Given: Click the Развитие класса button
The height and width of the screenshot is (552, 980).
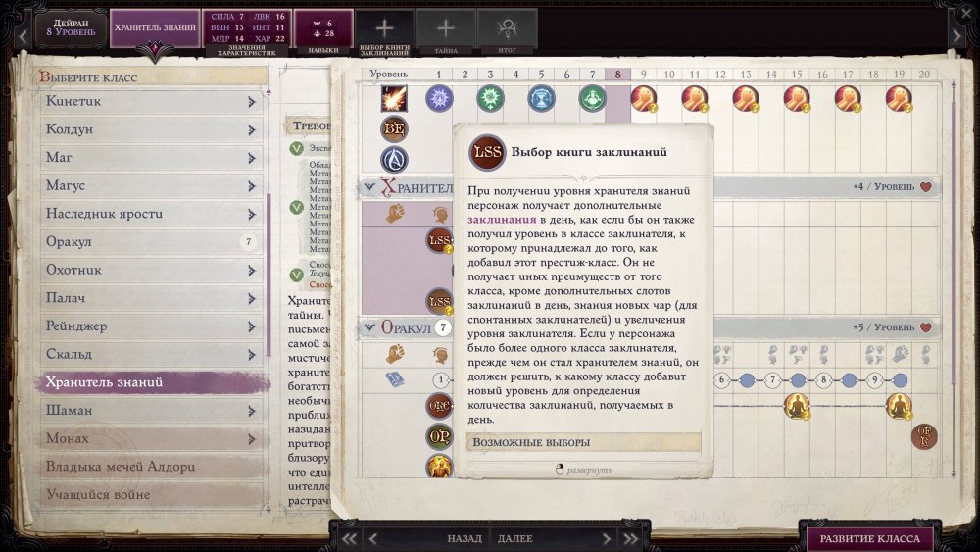Looking at the screenshot, I should 869,538.
